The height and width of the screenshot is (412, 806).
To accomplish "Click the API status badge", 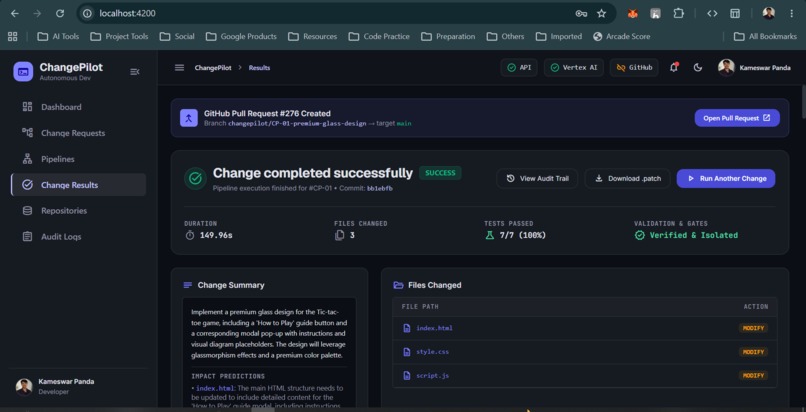I will coord(519,67).
